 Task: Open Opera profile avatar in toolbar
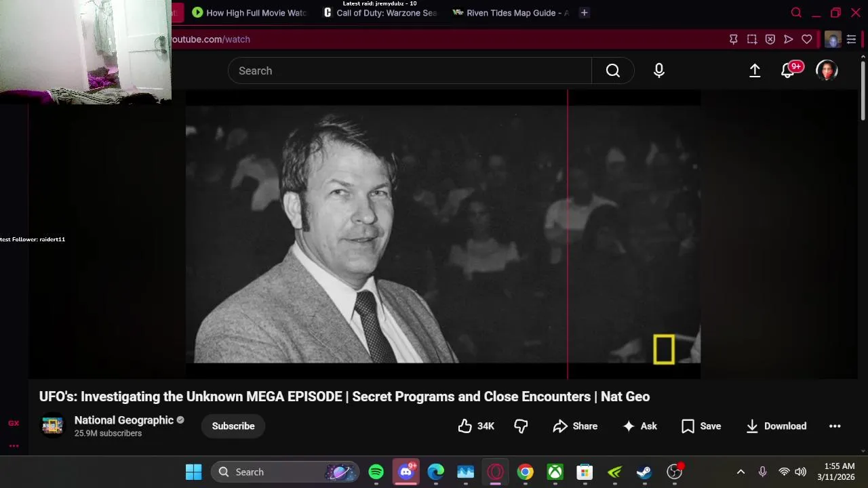click(x=833, y=39)
